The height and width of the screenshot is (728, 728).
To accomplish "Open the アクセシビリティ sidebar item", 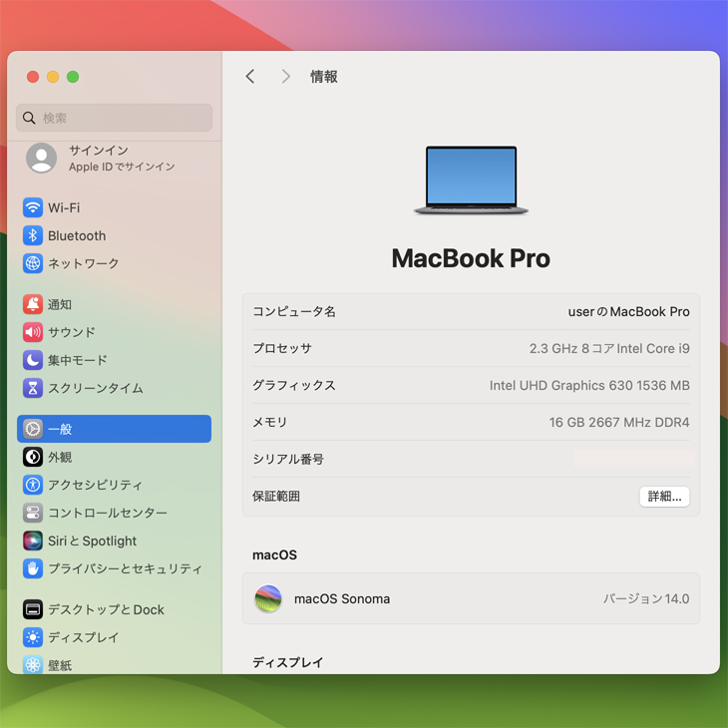I will click(95, 485).
